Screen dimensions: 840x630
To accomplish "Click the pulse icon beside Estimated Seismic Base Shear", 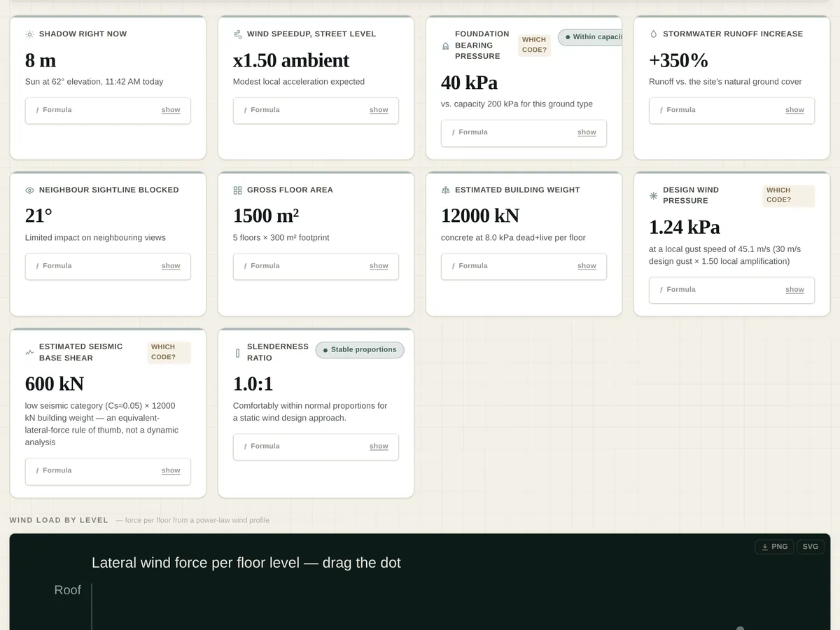I will (x=29, y=353).
